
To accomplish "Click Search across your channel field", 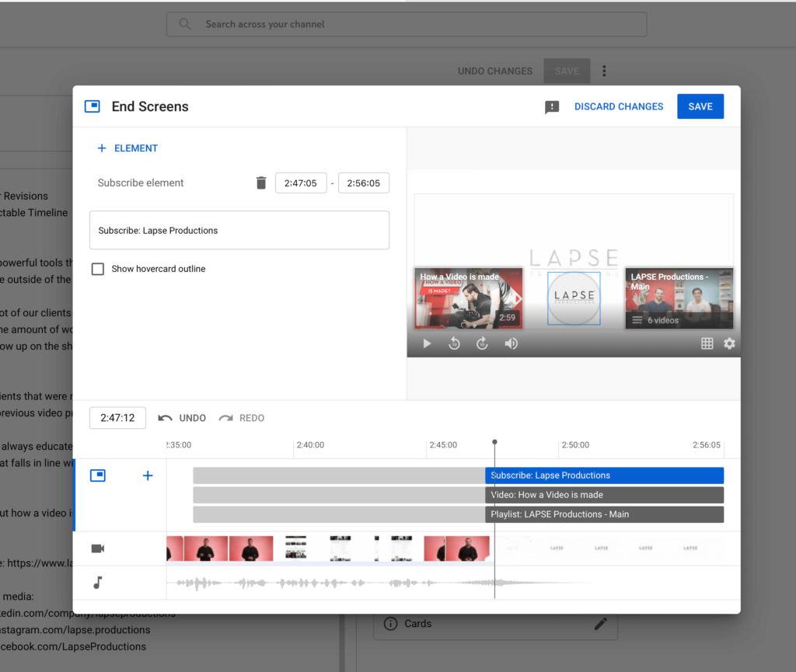I will coord(407,24).
